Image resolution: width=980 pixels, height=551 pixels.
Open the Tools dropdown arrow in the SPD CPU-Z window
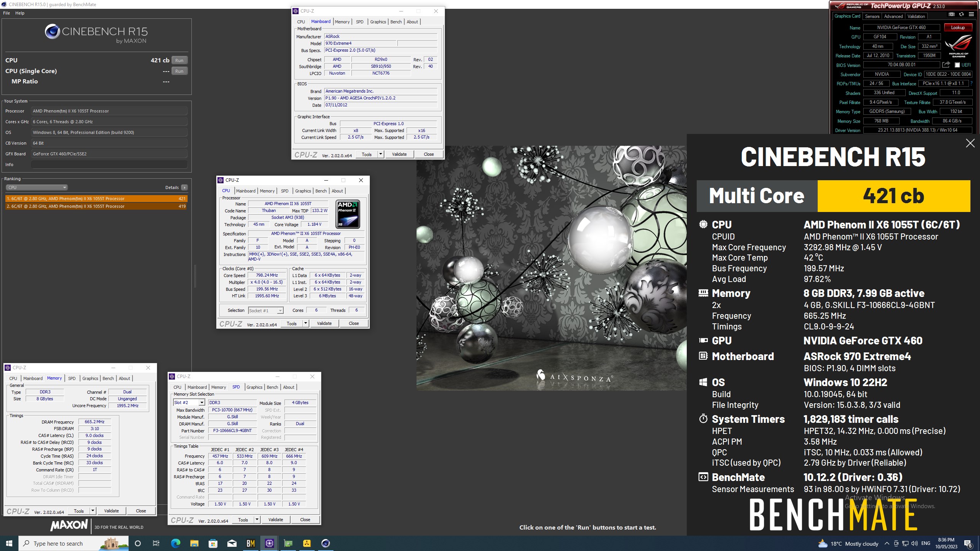257,520
